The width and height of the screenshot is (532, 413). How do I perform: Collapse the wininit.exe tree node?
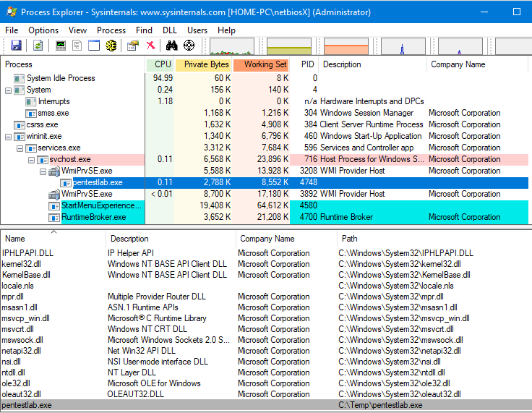coord(8,136)
